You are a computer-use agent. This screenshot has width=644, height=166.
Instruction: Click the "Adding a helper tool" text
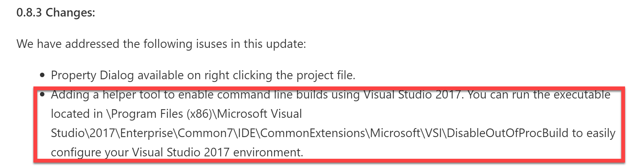point(106,94)
